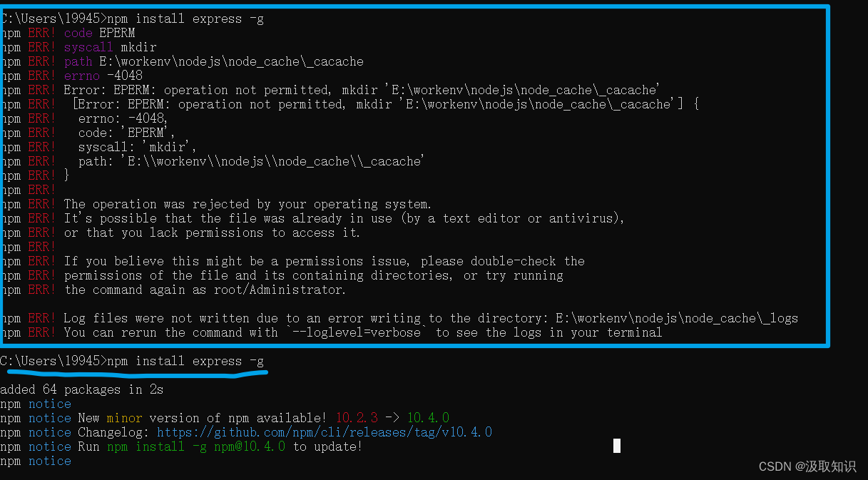Click the double-backslash escaped path line in error object
868x480 pixels.
[x=251, y=161]
